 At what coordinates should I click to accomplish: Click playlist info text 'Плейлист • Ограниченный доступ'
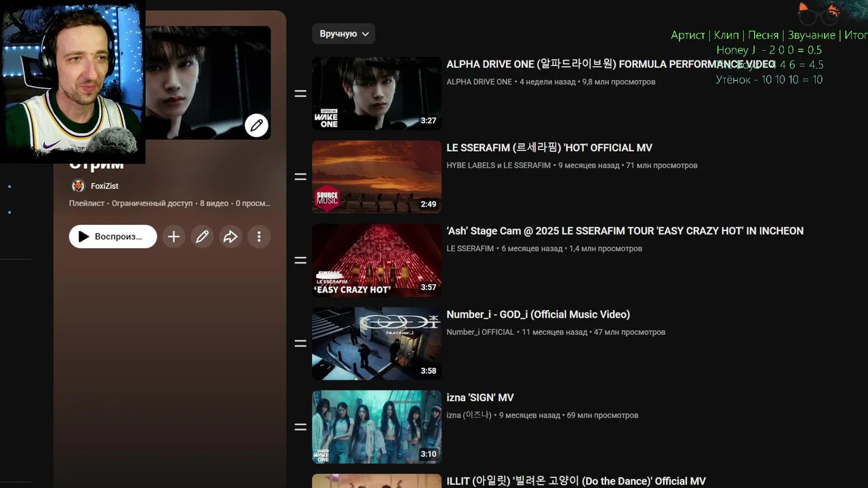(130, 203)
